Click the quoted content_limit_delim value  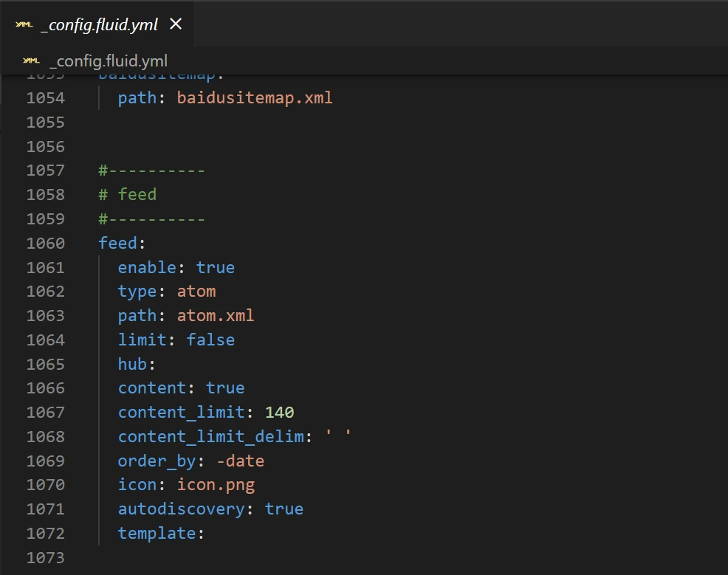tap(338, 436)
